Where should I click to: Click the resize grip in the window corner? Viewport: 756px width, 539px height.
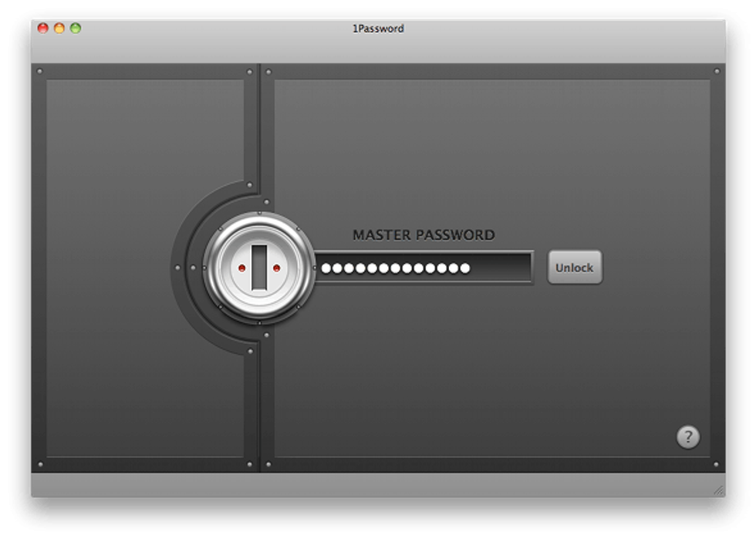click(718, 490)
